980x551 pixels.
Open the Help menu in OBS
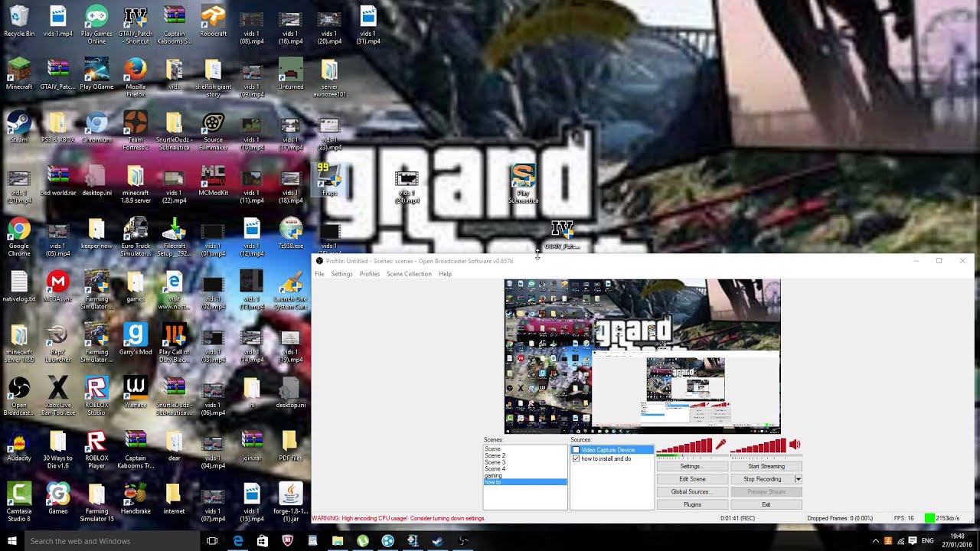(x=445, y=274)
